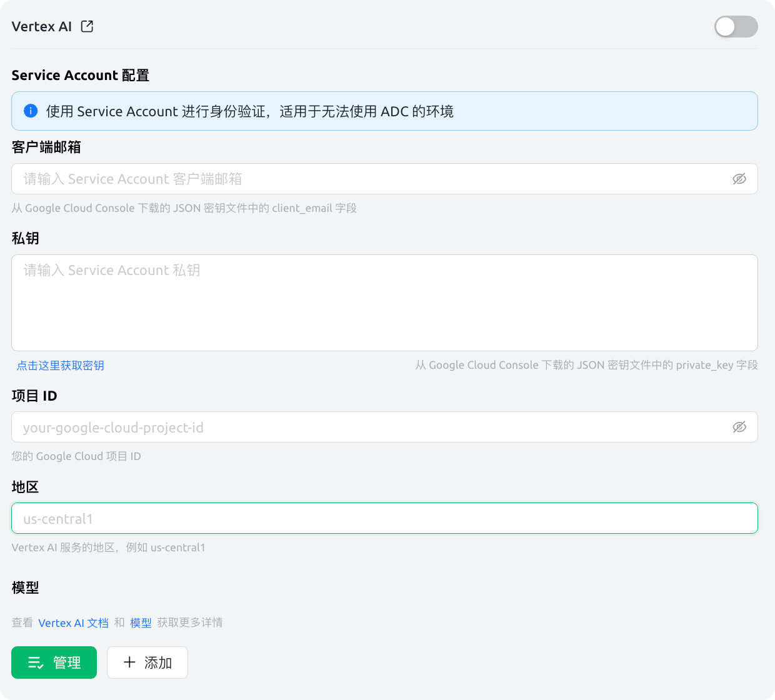Open the Vertex AI 文档 link
Viewport: 775px width, 700px height.
[x=73, y=623]
